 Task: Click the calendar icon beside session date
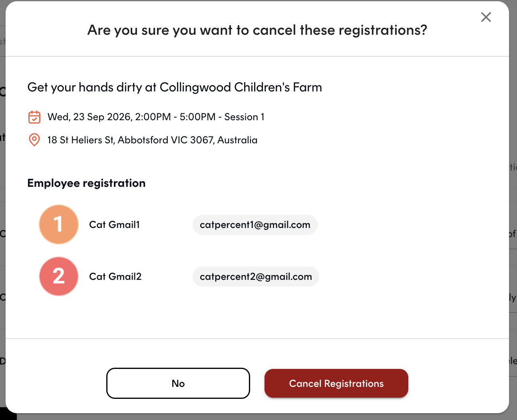click(34, 117)
